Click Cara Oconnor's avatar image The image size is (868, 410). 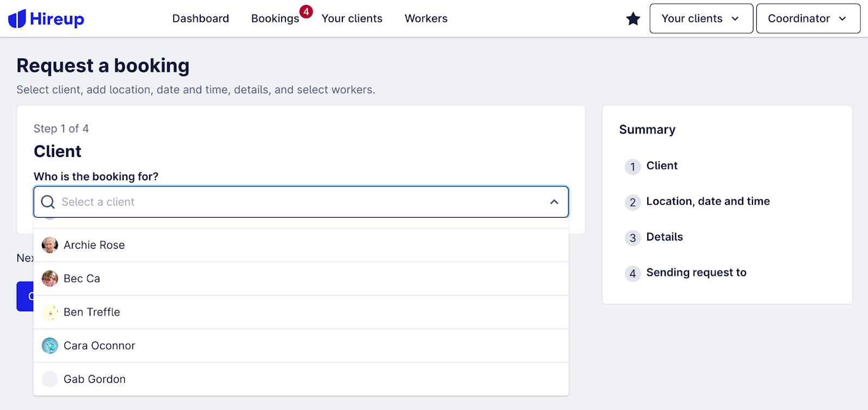click(50, 346)
